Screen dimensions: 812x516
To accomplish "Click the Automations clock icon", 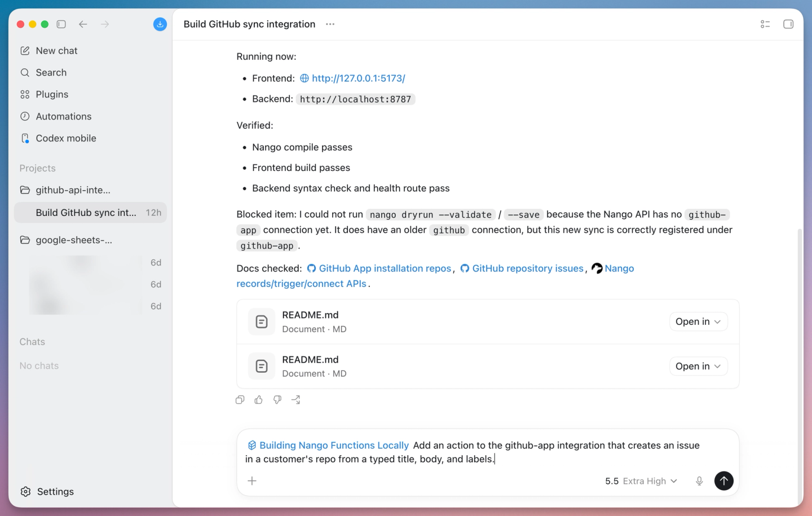I will (x=25, y=116).
